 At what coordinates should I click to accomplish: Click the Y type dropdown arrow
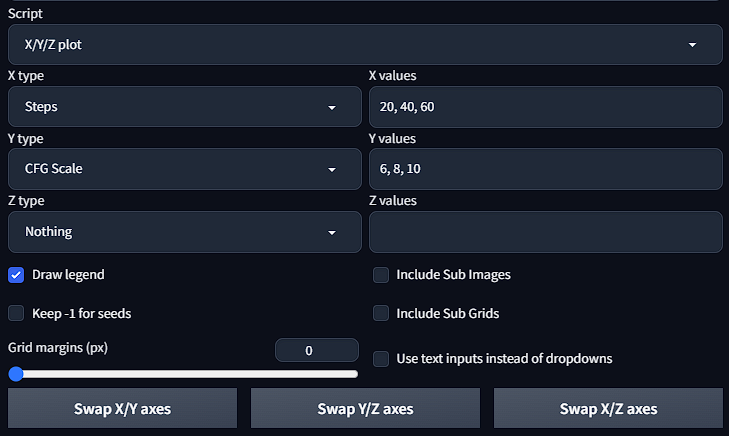(332, 170)
